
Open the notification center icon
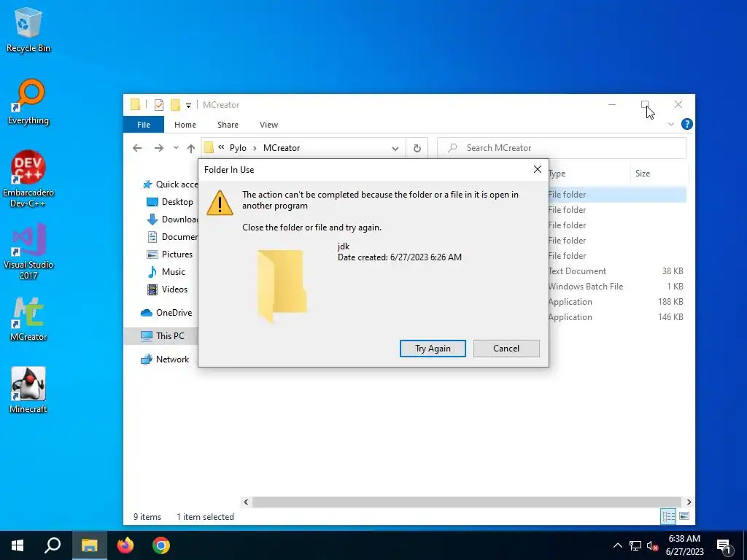(724, 546)
